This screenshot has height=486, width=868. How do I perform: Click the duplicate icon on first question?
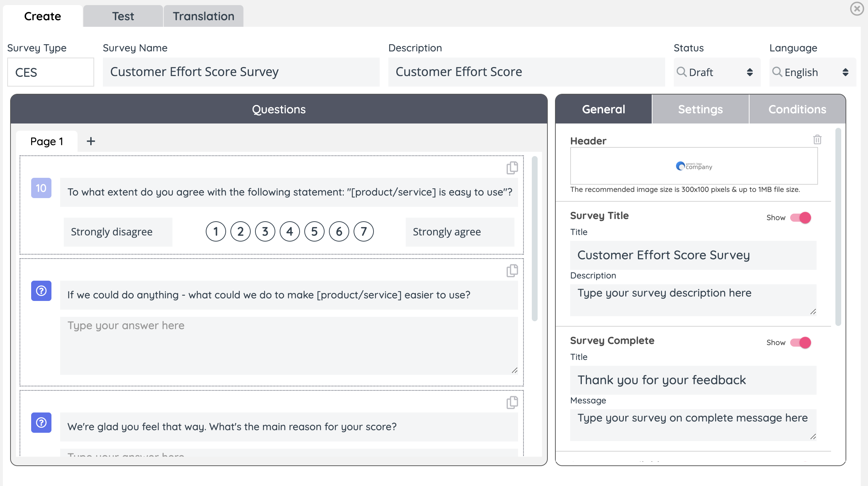pos(512,168)
